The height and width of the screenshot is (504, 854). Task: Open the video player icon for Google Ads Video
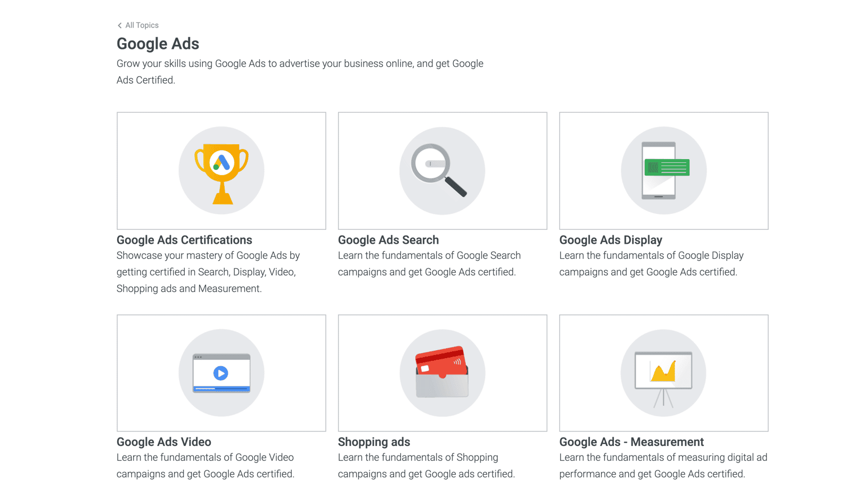click(x=221, y=373)
